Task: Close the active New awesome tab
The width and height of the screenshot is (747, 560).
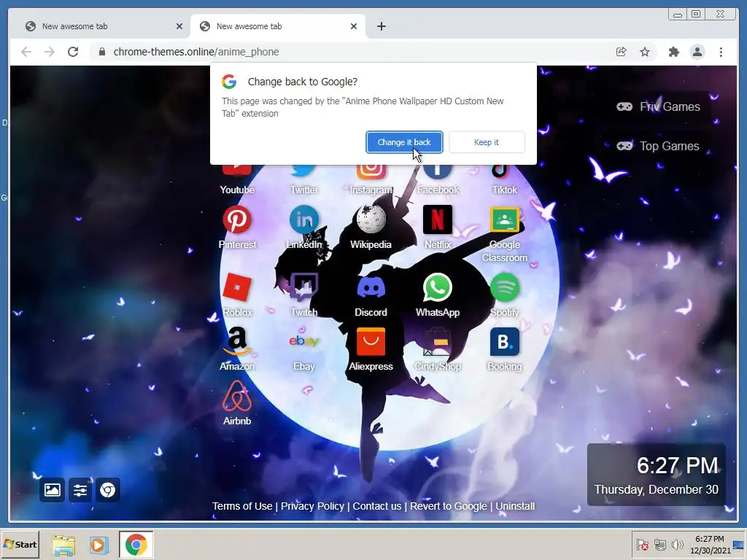Action: coord(354,26)
